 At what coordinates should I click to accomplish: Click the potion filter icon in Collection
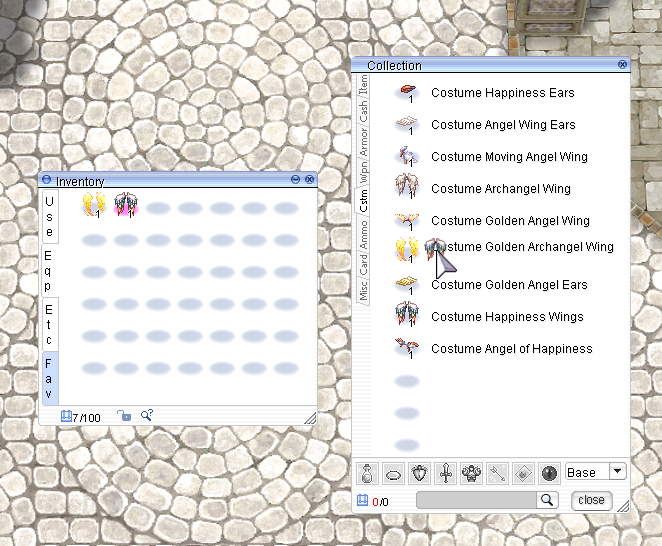(x=368, y=473)
